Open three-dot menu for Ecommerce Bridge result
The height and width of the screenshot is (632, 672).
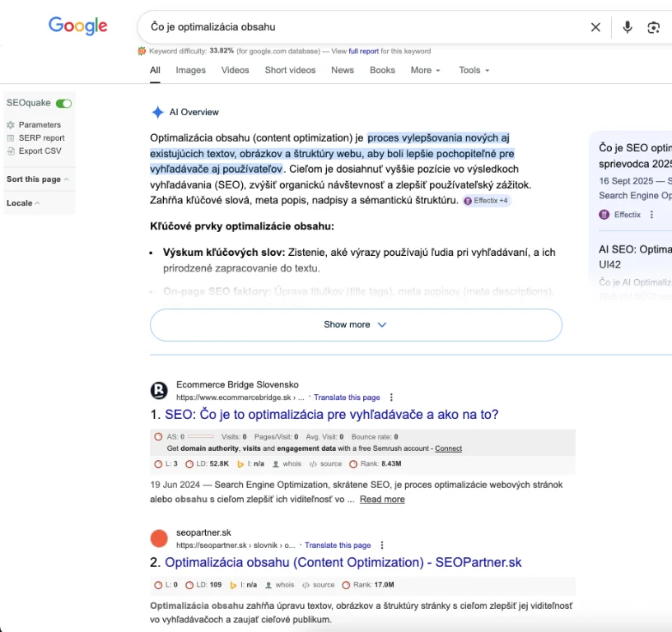[392, 397]
